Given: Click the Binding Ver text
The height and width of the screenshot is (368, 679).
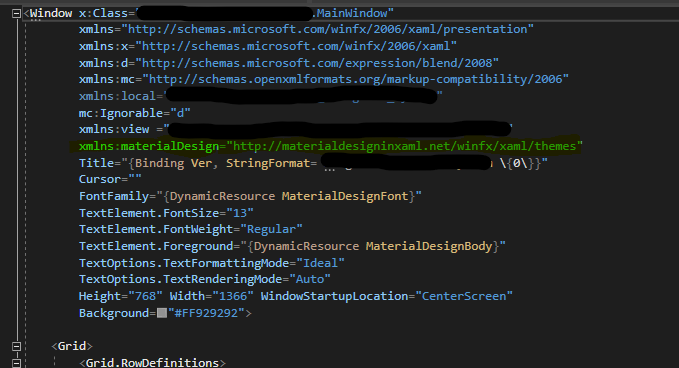Looking at the screenshot, I should point(173,163).
